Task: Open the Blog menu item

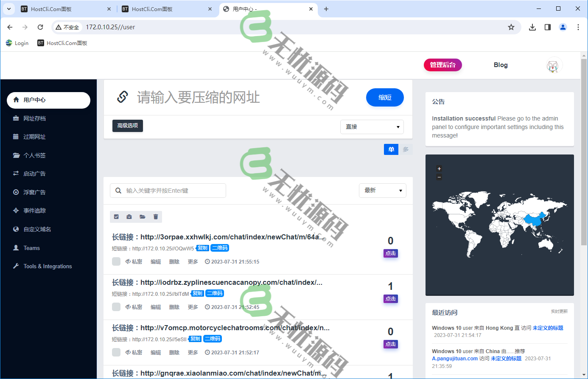Action: tap(501, 65)
